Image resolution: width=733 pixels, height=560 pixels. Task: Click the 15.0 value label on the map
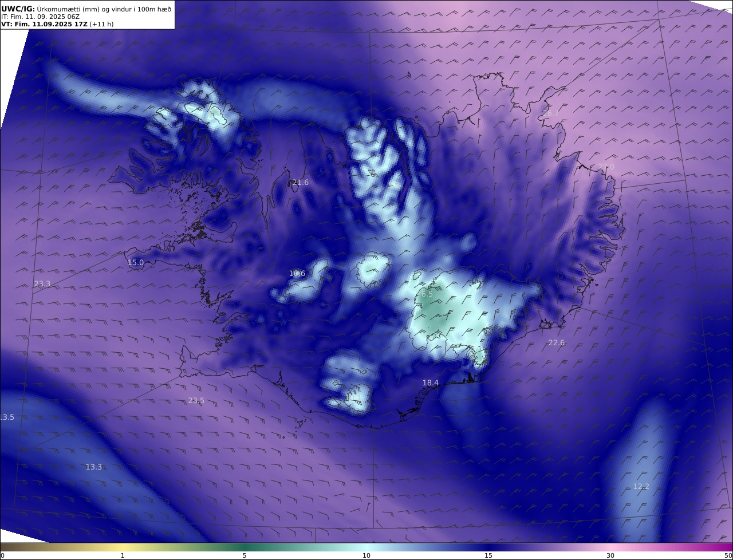136,263
